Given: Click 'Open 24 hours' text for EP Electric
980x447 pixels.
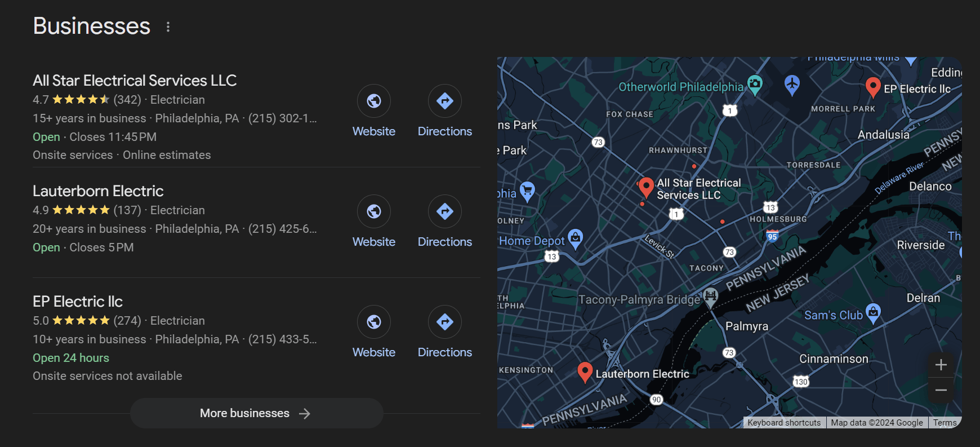Looking at the screenshot, I should 71,358.
